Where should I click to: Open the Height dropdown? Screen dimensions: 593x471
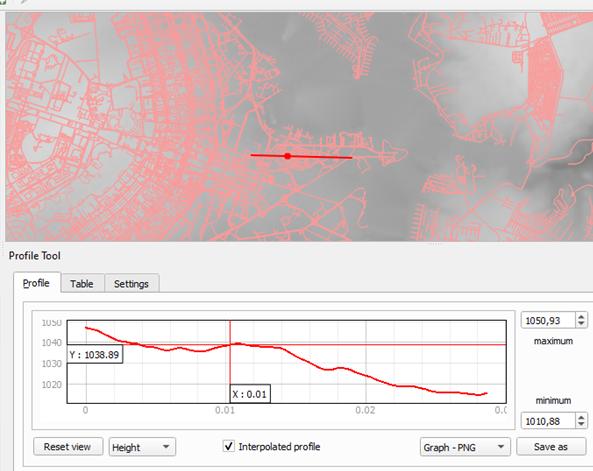point(142,447)
